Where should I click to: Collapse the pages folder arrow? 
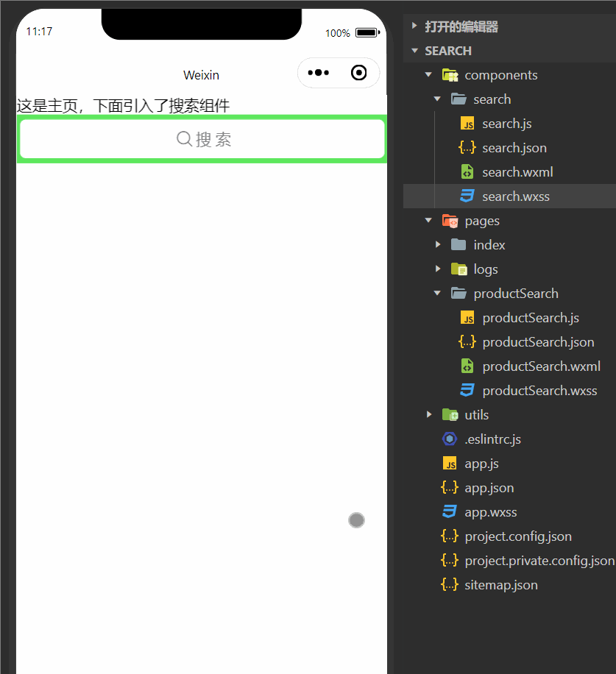pos(428,221)
